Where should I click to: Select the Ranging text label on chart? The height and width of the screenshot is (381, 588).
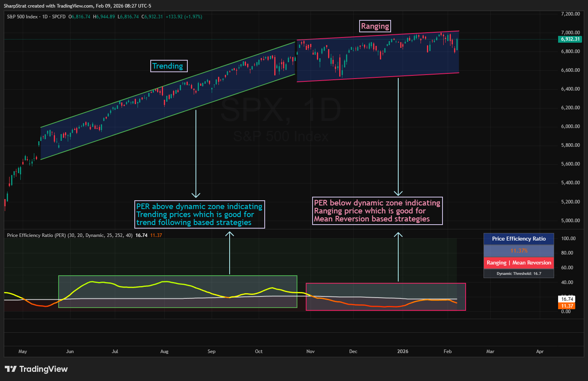click(x=375, y=26)
